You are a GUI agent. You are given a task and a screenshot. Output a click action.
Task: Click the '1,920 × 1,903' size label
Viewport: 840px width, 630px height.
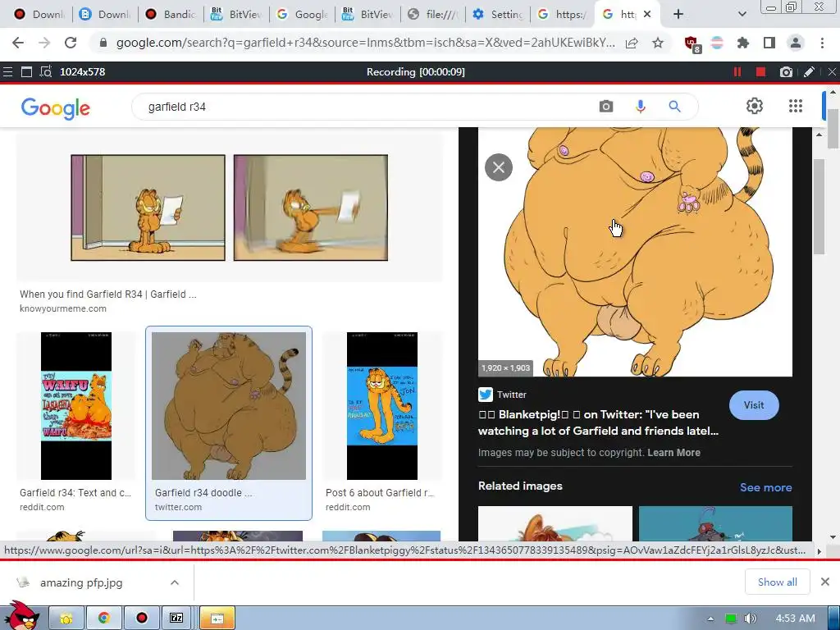(505, 368)
